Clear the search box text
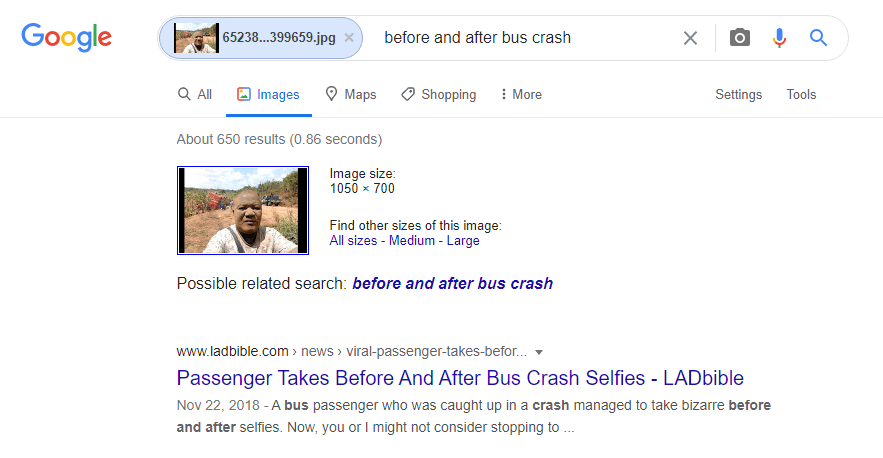 [690, 38]
